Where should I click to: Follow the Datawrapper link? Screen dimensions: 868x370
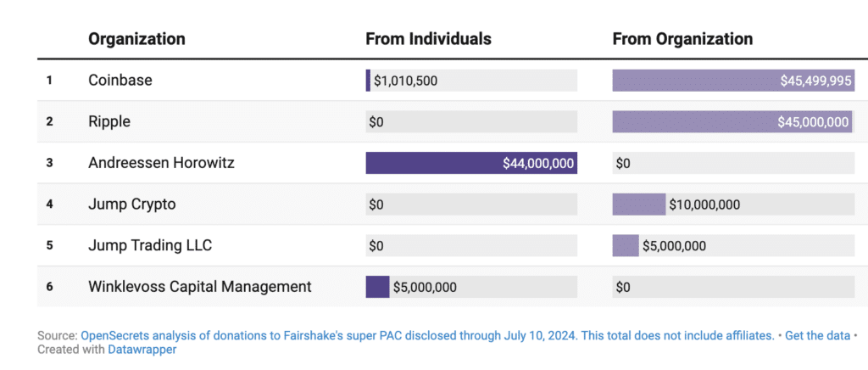click(x=142, y=349)
